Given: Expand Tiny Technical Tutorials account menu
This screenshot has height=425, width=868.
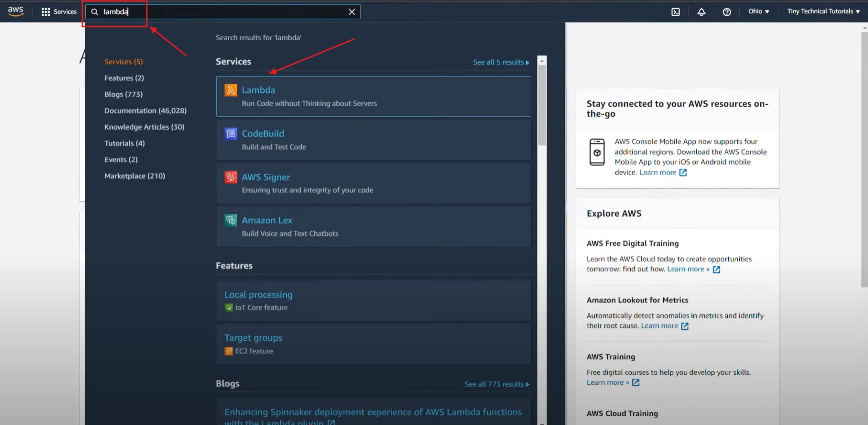Looking at the screenshot, I should click(x=823, y=11).
